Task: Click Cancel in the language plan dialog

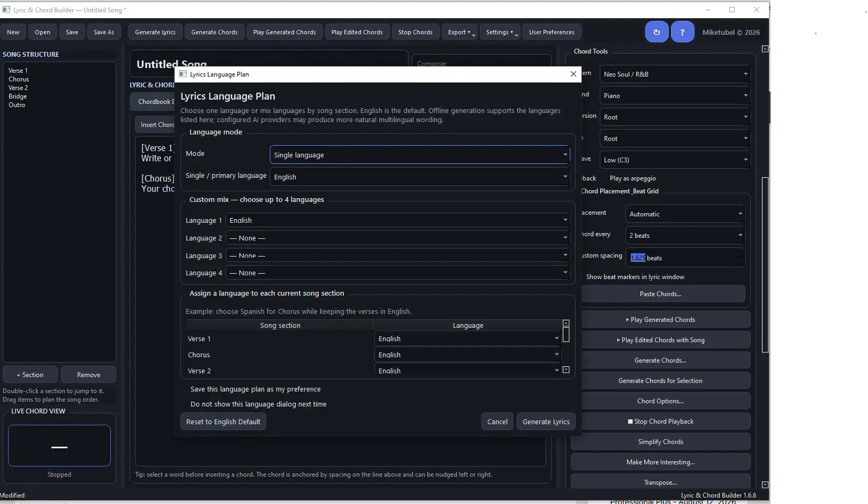Action: pos(497,422)
